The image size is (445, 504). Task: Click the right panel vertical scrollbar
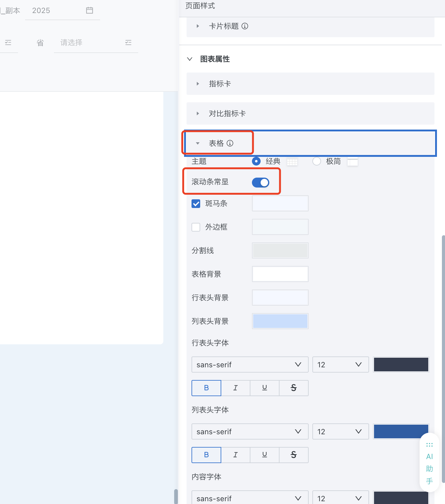[x=443, y=359]
